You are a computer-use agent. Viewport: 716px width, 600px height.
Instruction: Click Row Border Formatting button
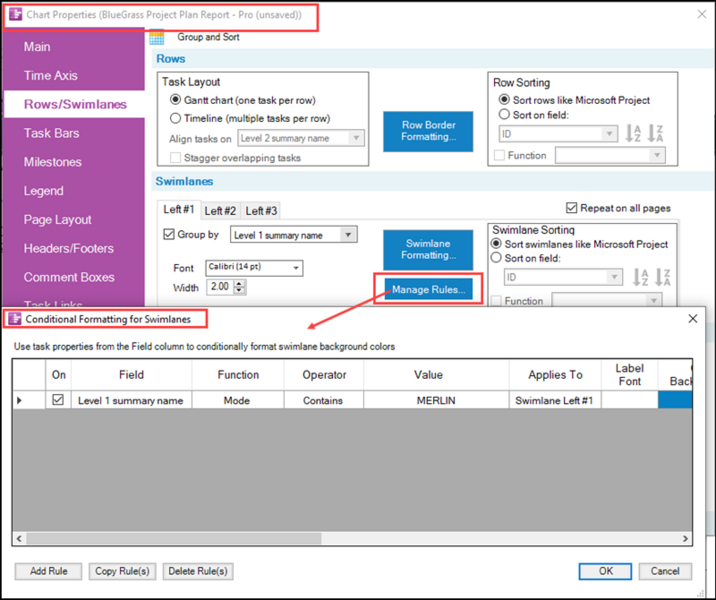tap(428, 131)
